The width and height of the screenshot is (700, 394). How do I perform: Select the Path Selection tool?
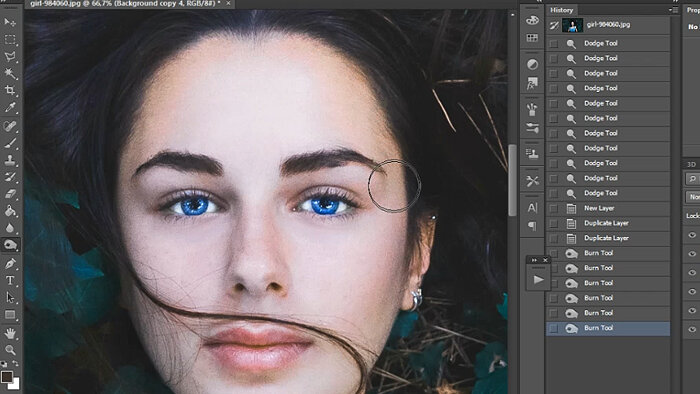(x=10, y=297)
